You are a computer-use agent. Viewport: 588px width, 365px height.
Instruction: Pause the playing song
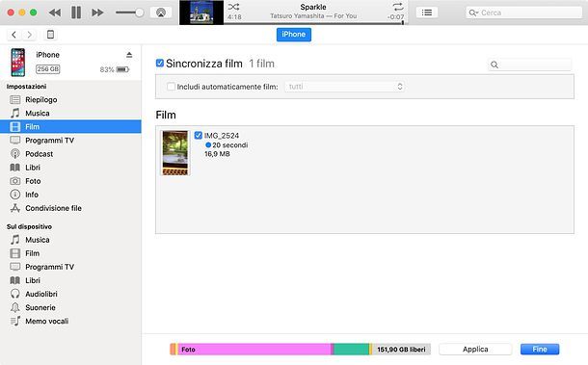coord(76,13)
